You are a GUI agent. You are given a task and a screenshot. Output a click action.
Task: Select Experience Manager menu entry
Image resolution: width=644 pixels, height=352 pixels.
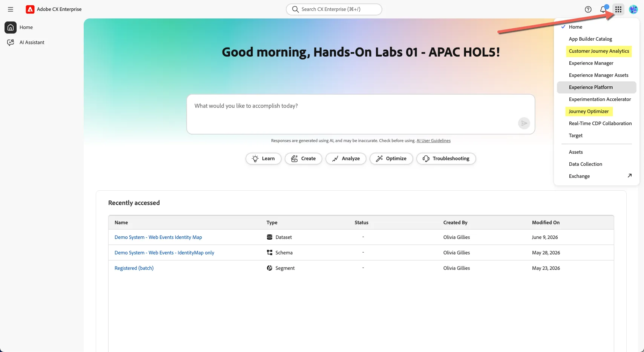pos(596,63)
